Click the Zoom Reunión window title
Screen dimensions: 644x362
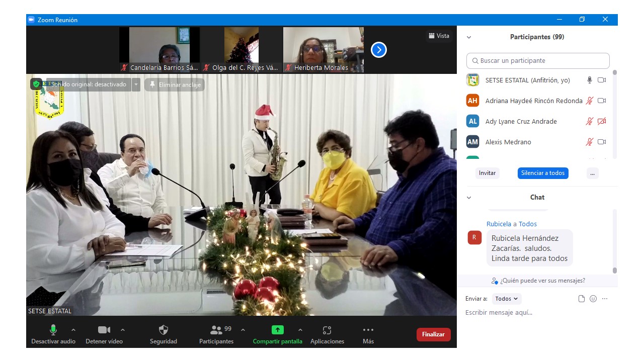point(57,20)
